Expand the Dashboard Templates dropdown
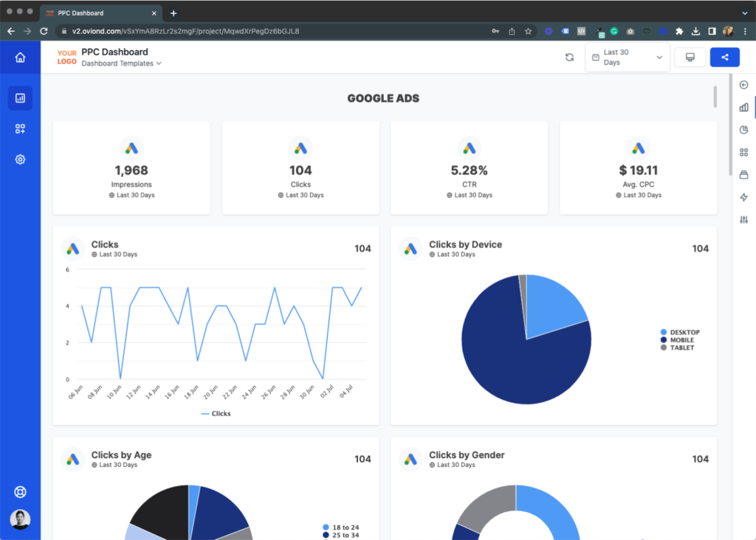Screen dimensions: 756x540 point(122,63)
